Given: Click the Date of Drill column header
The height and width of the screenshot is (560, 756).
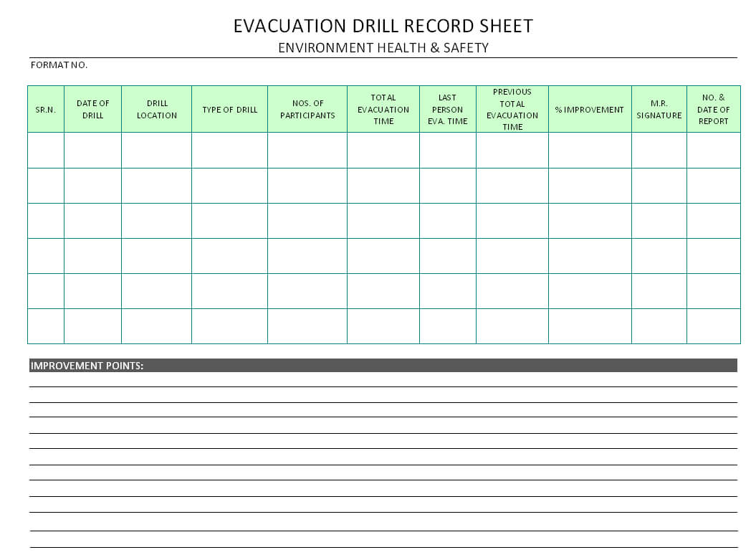Looking at the screenshot, I should (x=92, y=110).
